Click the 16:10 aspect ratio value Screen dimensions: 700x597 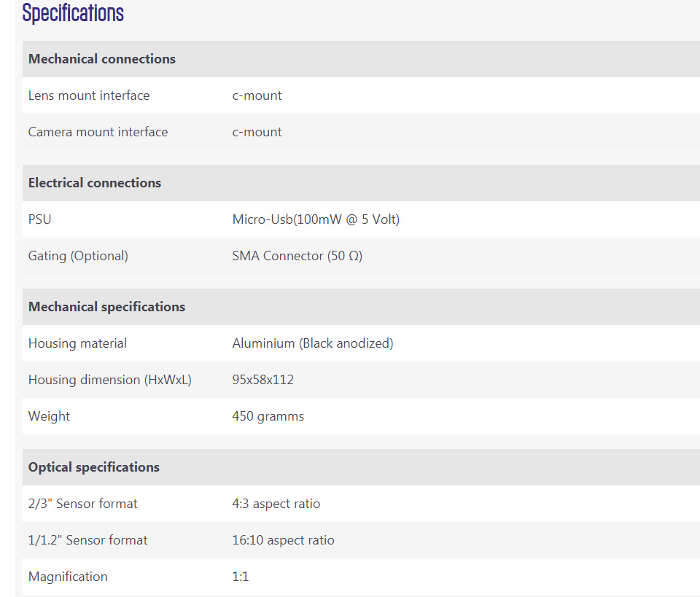pos(283,540)
